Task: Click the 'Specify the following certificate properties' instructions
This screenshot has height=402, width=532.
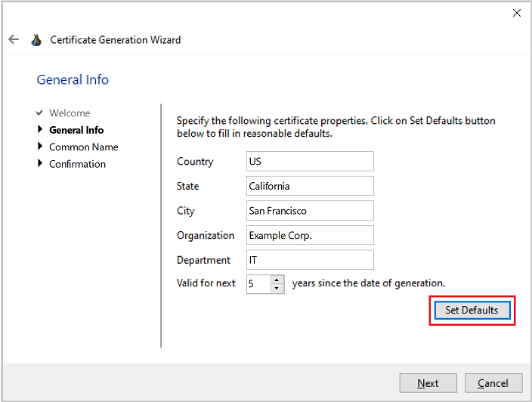Action: pyautogui.click(x=336, y=127)
